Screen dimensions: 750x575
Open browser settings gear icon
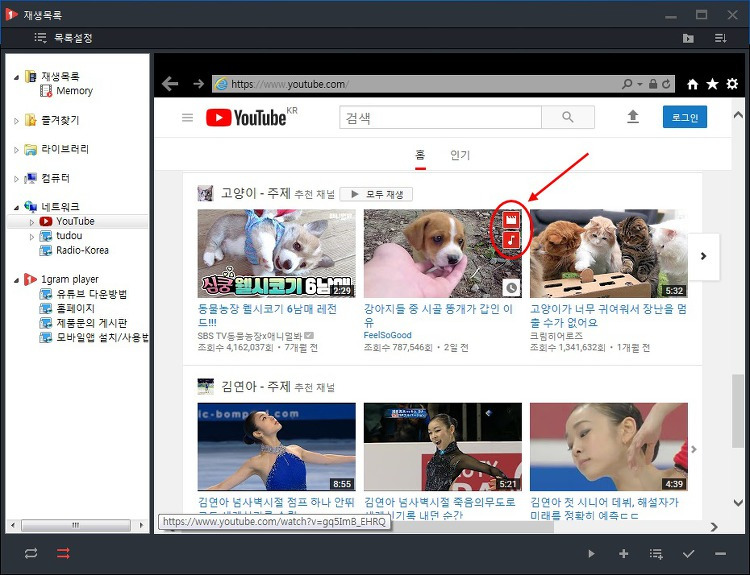pos(732,84)
